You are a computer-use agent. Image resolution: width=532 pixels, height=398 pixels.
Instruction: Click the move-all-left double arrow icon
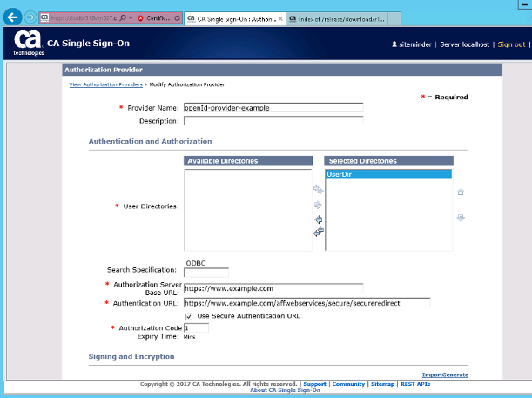tap(319, 232)
